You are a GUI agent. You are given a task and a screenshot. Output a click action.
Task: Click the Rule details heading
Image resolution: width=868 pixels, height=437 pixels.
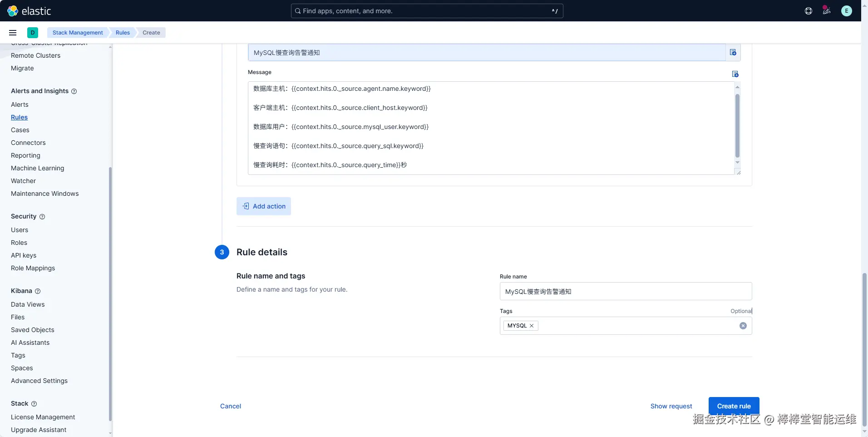tap(262, 252)
